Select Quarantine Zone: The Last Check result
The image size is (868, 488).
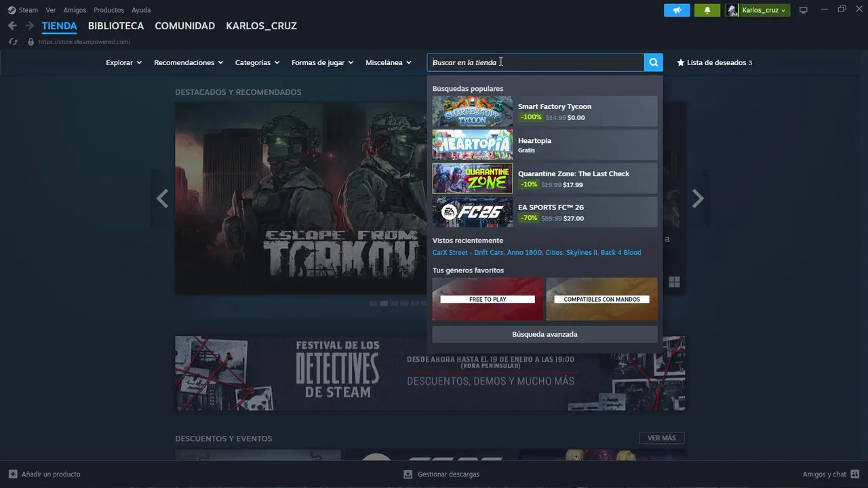[x=545, y=178]
